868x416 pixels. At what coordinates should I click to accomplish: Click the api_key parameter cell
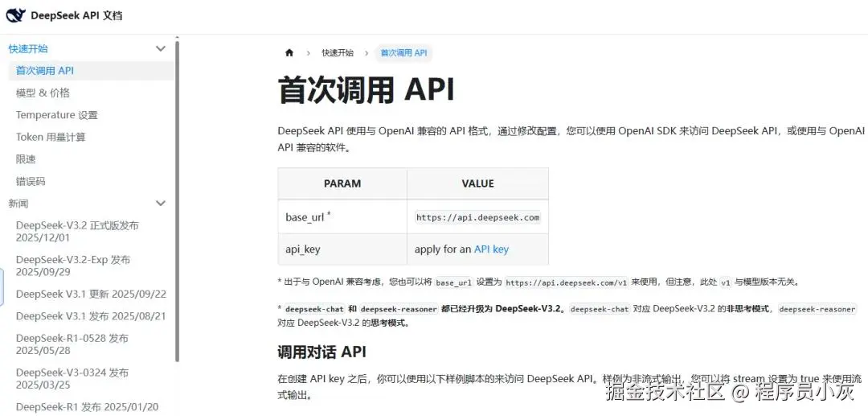pos(342,249)
